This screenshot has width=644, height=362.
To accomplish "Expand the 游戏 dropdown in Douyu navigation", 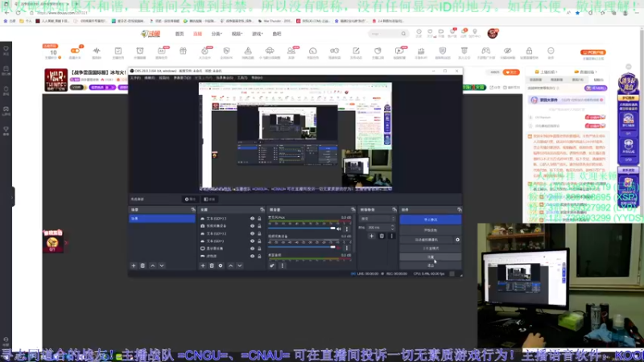I will click(257, 34).
